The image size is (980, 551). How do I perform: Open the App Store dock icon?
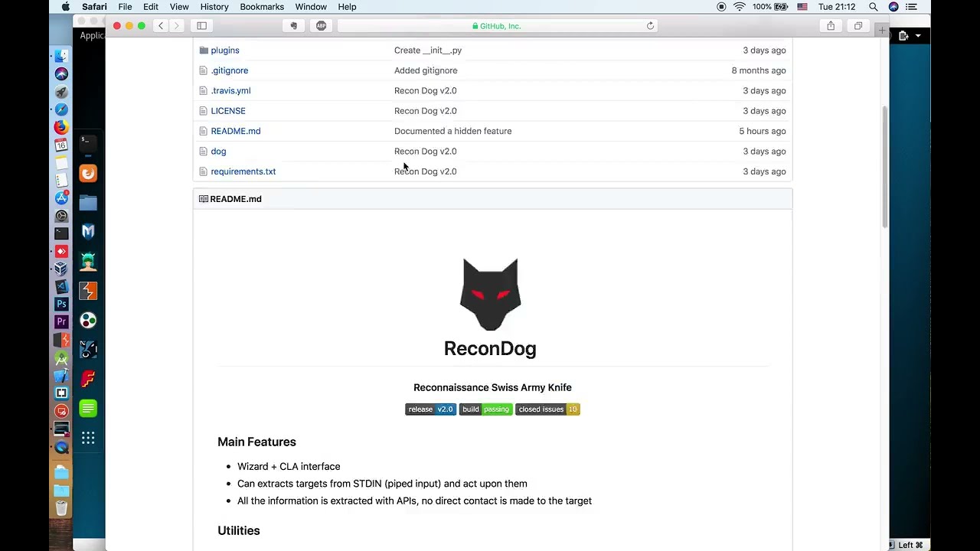pos(61,198)
